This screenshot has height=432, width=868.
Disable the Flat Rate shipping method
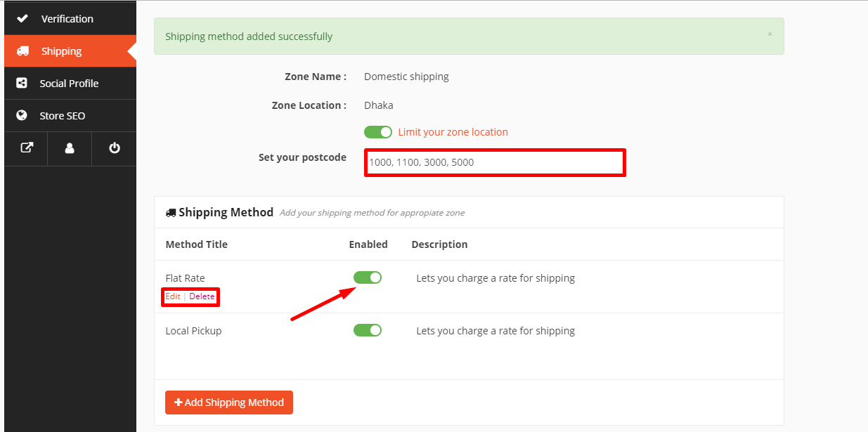pos(368,277)
